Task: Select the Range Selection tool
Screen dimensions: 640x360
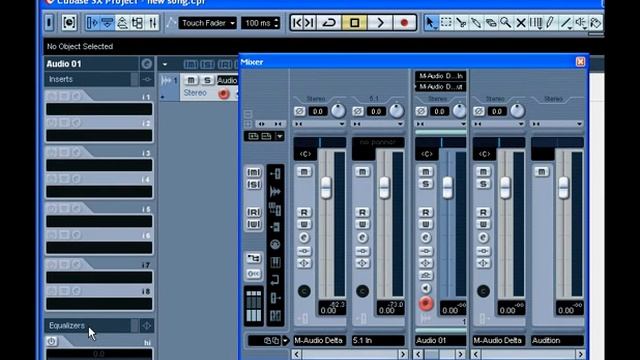Action: (x=447, y=23)
